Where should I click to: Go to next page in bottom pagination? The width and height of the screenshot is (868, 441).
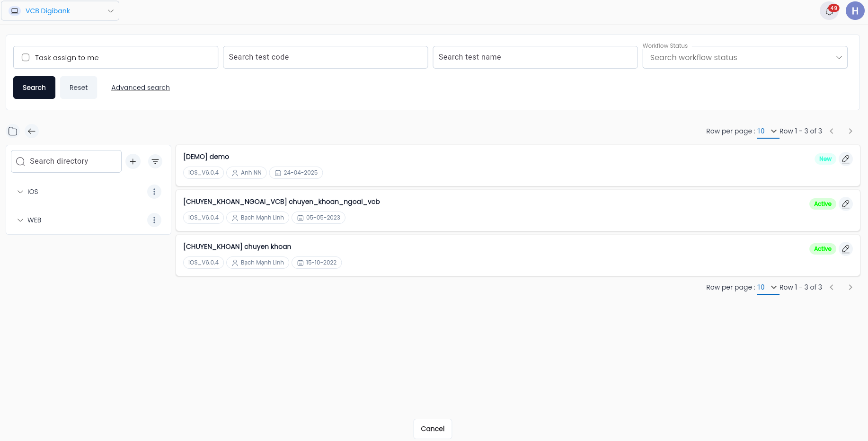(x=850, y=287)
